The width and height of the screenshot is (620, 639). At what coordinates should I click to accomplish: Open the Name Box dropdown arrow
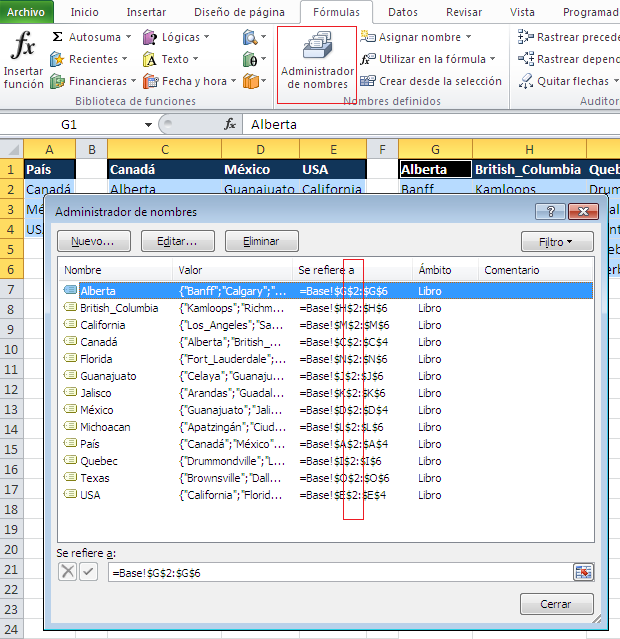[149, 125]
